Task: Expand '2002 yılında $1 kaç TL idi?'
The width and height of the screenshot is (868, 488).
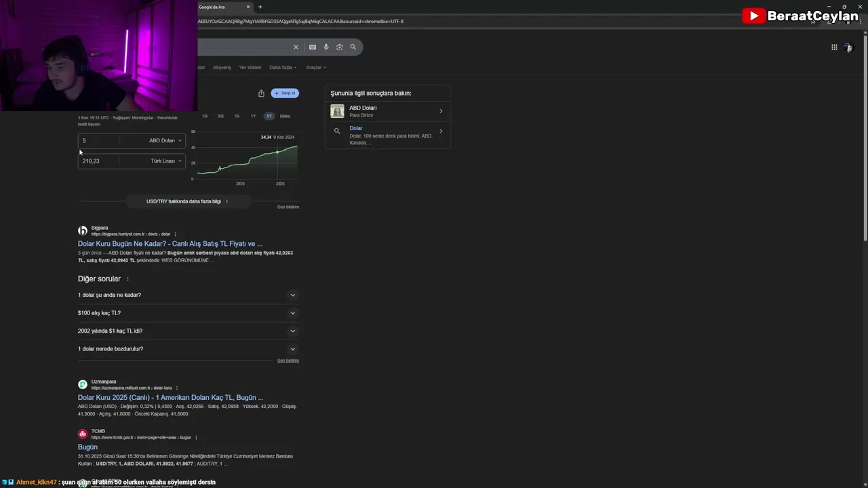Action: pos(188,331)
